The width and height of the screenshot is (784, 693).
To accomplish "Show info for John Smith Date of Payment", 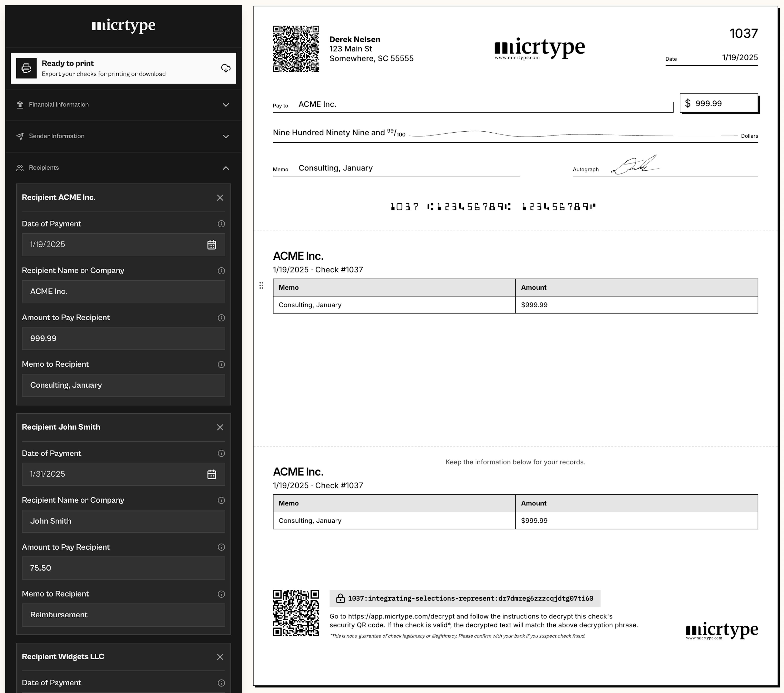I will pyautogui.click(x=221, y=454).
